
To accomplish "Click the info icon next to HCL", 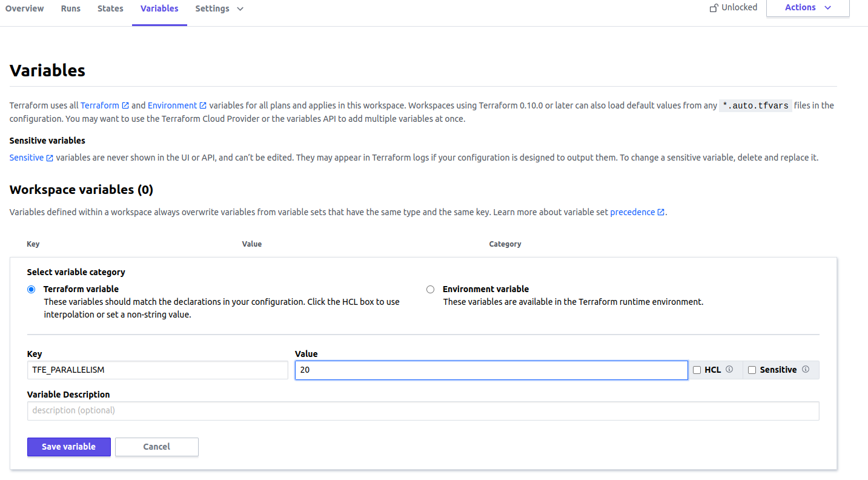I will 729,370.
